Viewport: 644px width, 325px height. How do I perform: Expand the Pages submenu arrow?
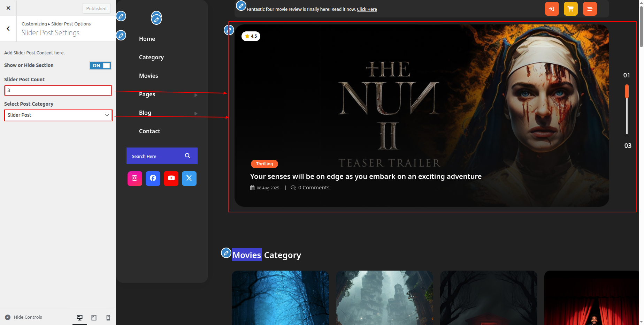click(196, 95)
